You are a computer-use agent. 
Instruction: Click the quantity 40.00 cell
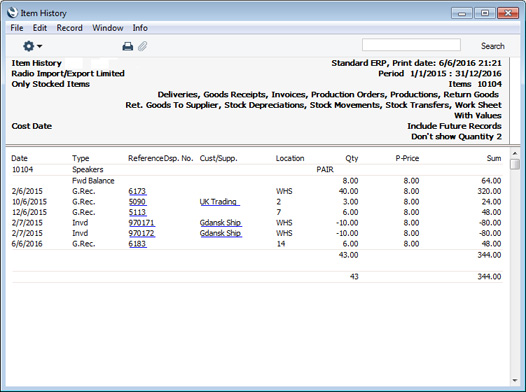pyautogui.click(x=349, y=191)
